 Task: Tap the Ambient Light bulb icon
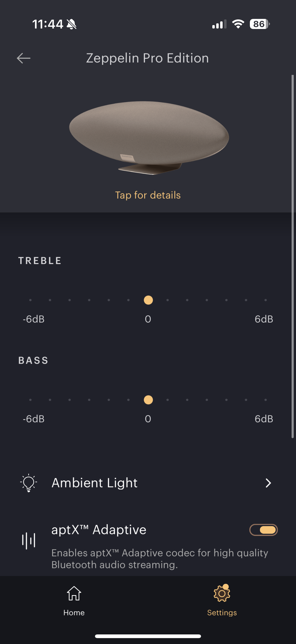[29, 483]
